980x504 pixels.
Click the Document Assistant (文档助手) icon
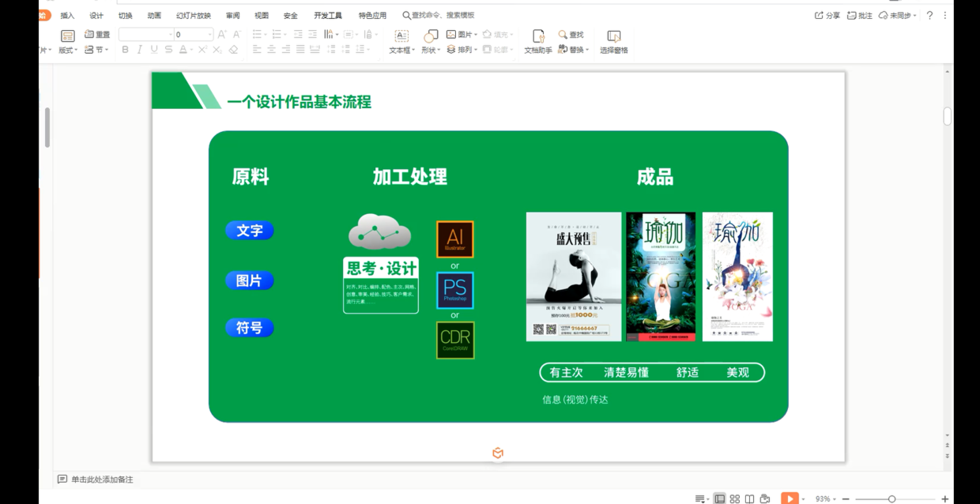coord(538,36)
